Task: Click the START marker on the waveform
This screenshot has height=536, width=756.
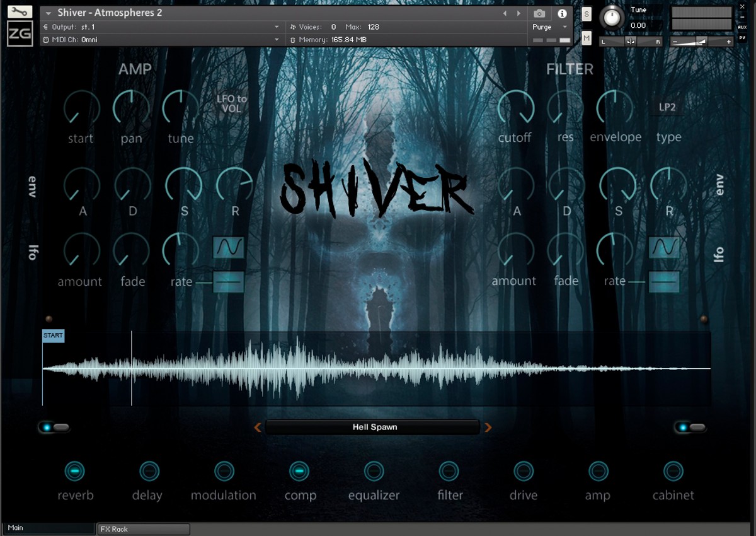Action: tap(53, 335)
